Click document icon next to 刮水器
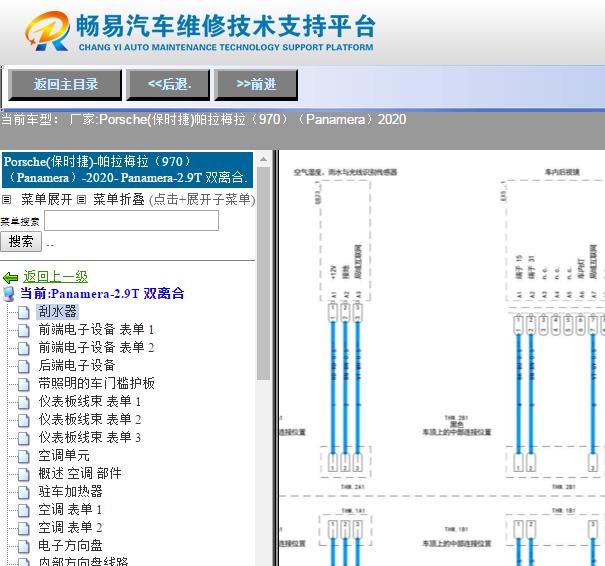The height and width of the screenshot is (566, 605). [x=24, y=312]
